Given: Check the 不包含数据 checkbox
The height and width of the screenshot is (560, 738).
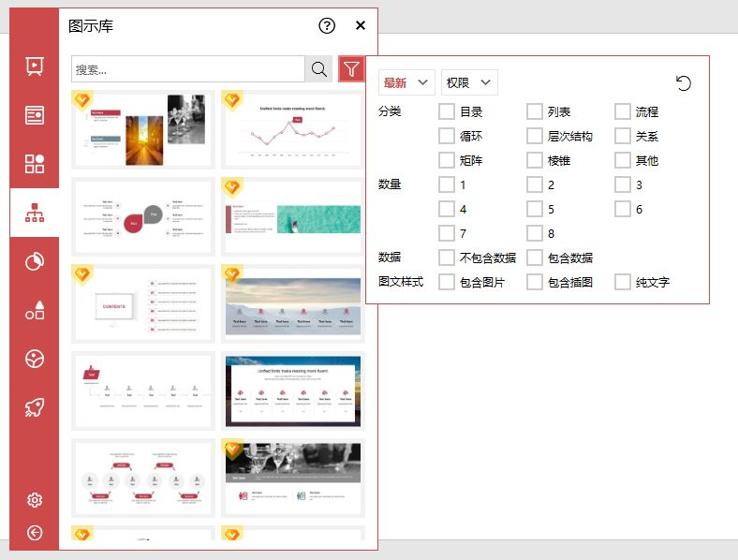Looking at the screenshot, I should tap(446, 258).
